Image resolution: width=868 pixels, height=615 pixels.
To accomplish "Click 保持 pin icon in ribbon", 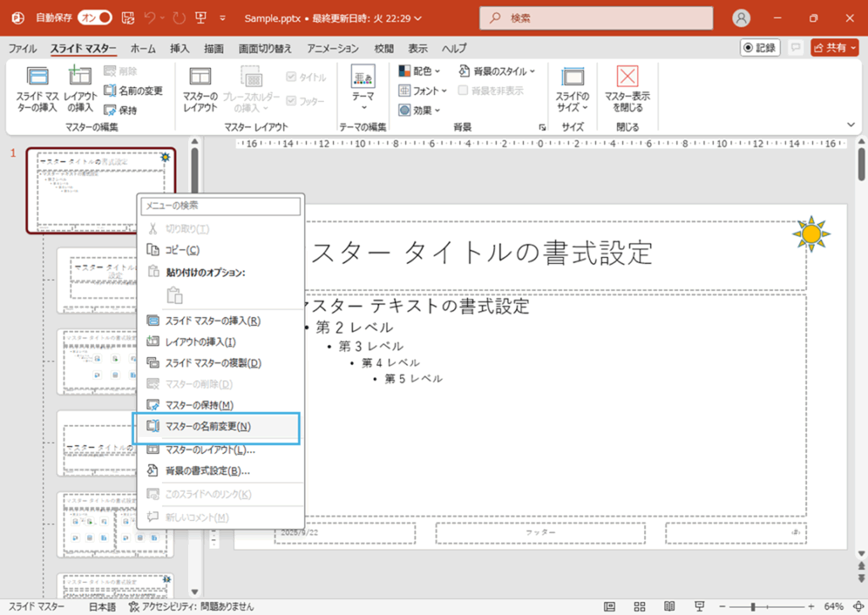I will pyautogui.click(x=109, y=110).
